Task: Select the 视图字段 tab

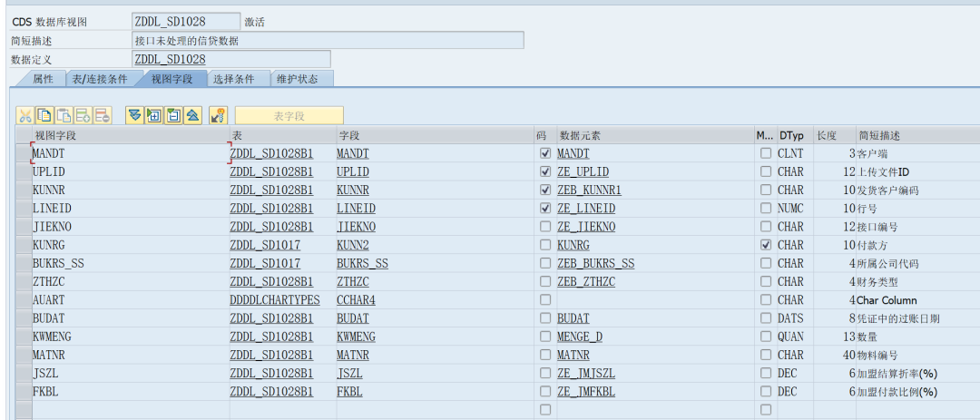Action: point(171,79)
